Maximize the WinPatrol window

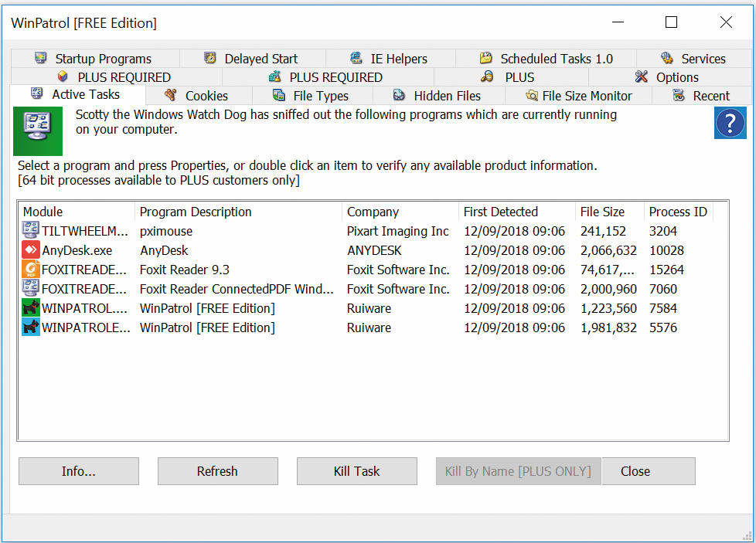671,22
